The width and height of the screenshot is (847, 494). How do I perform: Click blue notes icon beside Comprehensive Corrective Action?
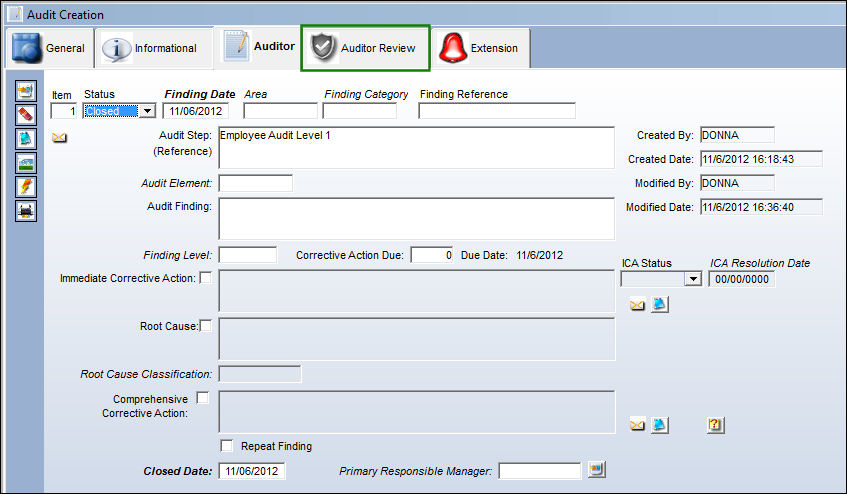tap(660, 425)
